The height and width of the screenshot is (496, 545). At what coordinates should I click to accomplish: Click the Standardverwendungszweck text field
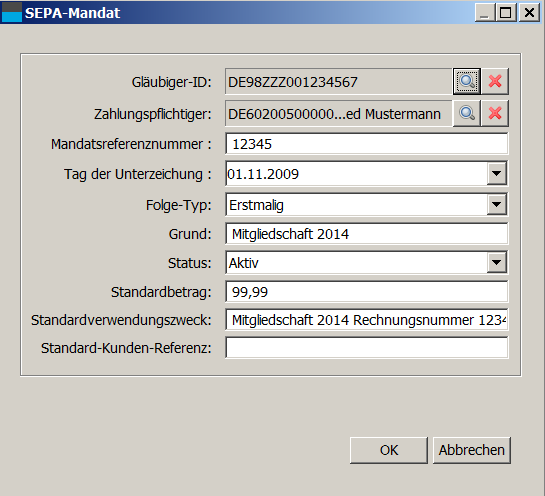coord(367,320)
